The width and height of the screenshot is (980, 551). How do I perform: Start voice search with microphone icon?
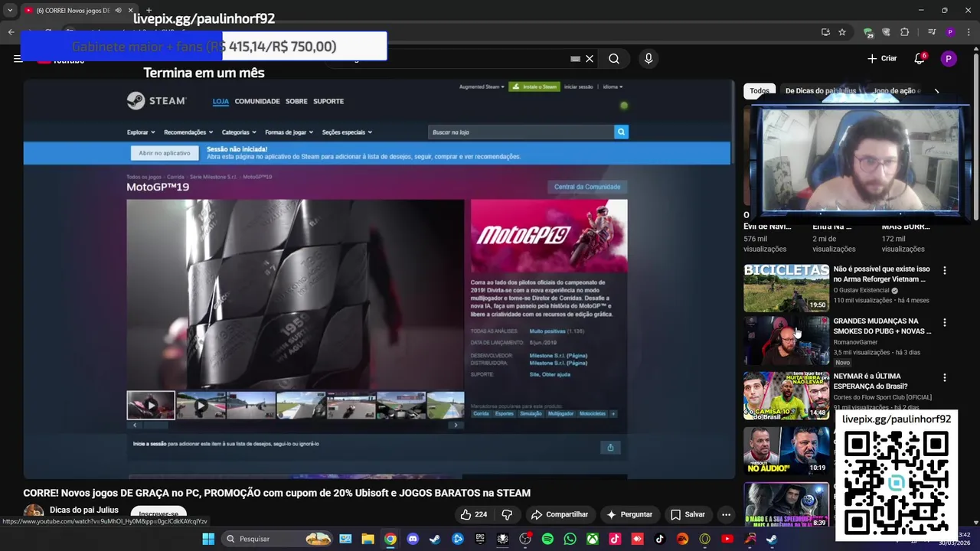(x=648, y=59)
